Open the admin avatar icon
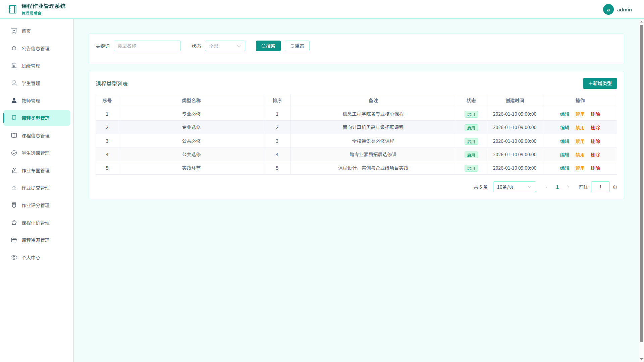 click(608, 9)
